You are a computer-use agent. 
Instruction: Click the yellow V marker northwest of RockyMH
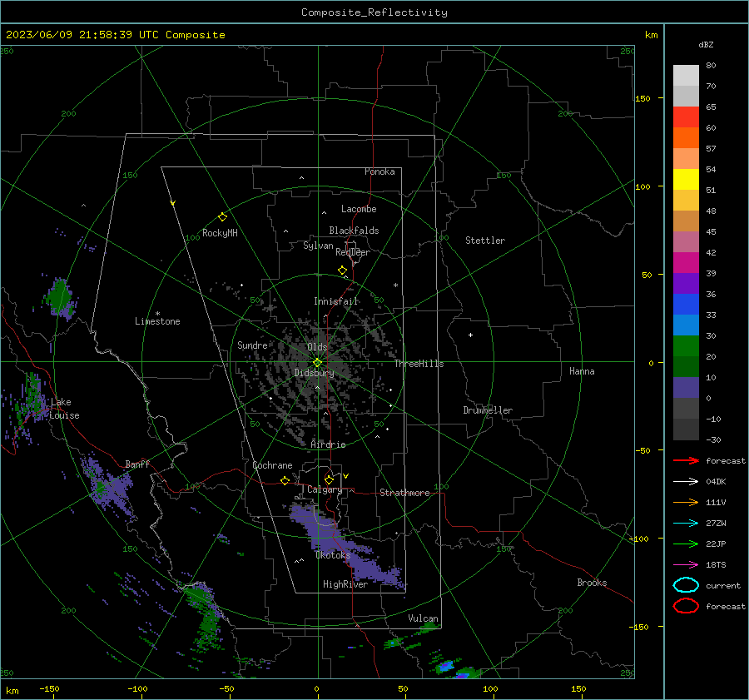pyautogui.click(x=172, y=203)
